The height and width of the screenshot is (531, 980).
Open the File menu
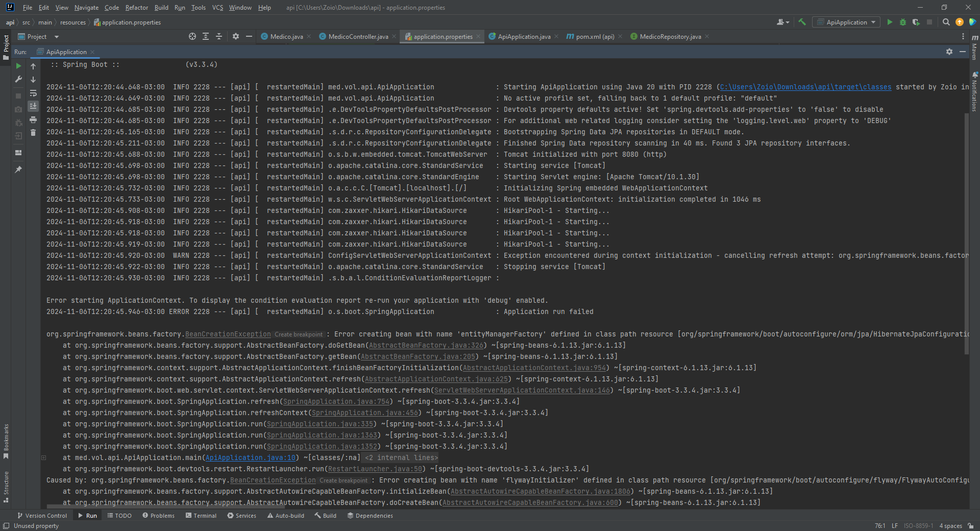pyautogui.click(x=28, y=7)
